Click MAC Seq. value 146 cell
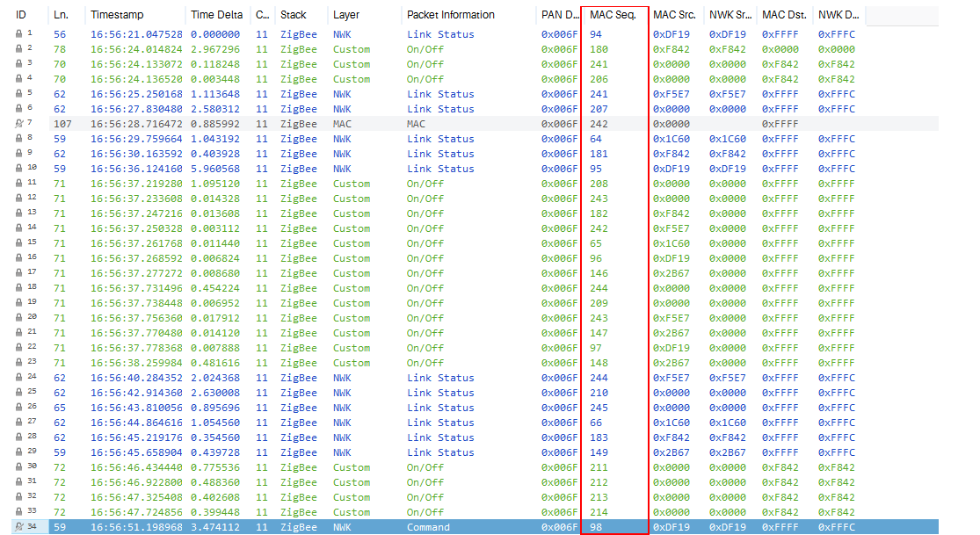The image size is (980, 535). (x=599, y=273)
